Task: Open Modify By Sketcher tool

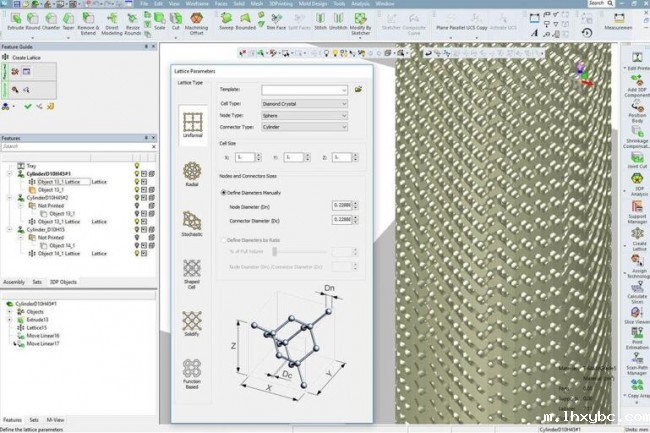Action: pyautogui.click(x=360, y=24)
